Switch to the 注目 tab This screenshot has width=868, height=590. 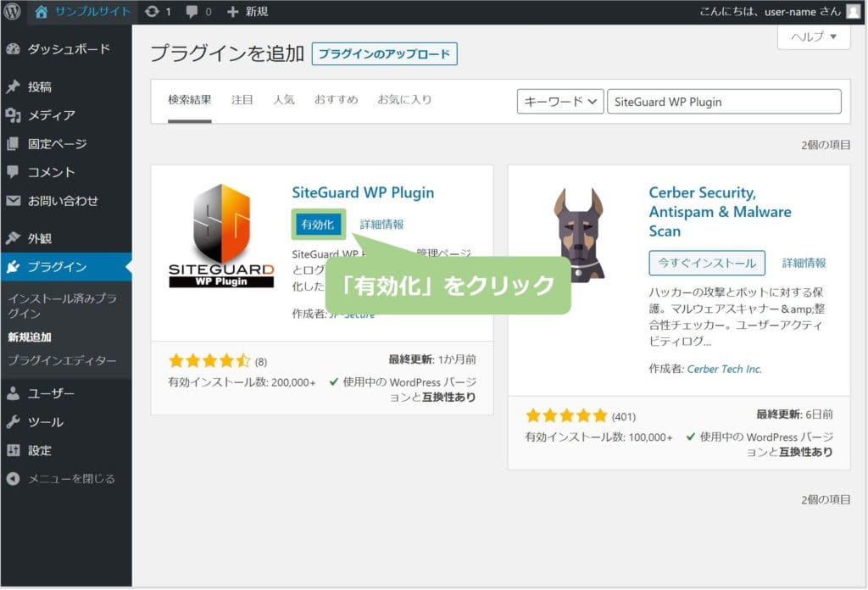[242, 100]
